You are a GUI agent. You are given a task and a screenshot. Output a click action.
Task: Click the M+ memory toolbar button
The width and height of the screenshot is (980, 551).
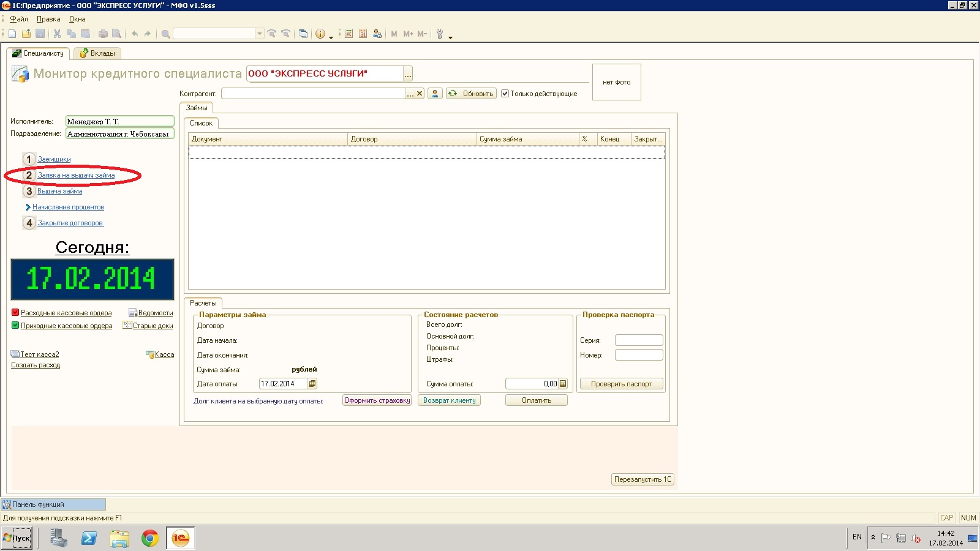coord(408,34)
